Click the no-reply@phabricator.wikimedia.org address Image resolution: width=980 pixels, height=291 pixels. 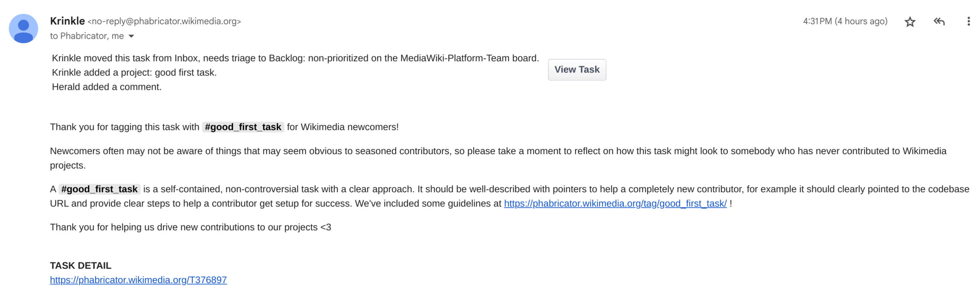[165, 21]
